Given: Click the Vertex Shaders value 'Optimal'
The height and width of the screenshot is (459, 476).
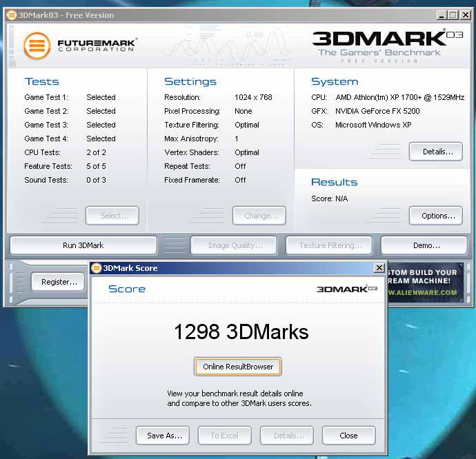Looking at the screenshot, I should 247,152.
